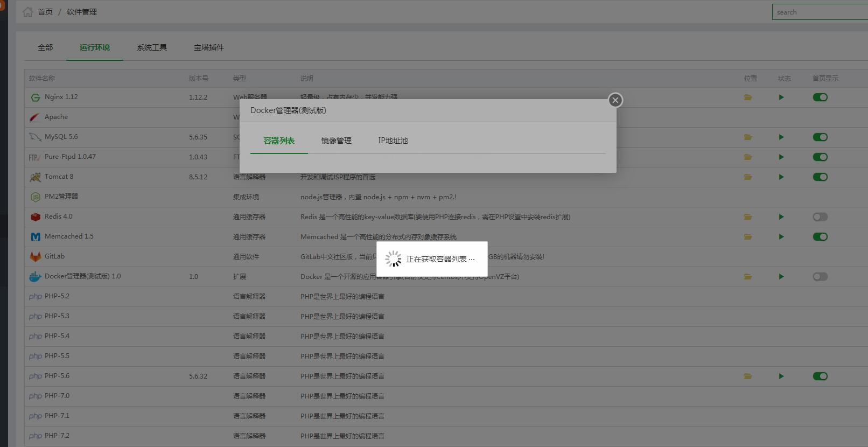Open the Docker manager folder icon

748,277
